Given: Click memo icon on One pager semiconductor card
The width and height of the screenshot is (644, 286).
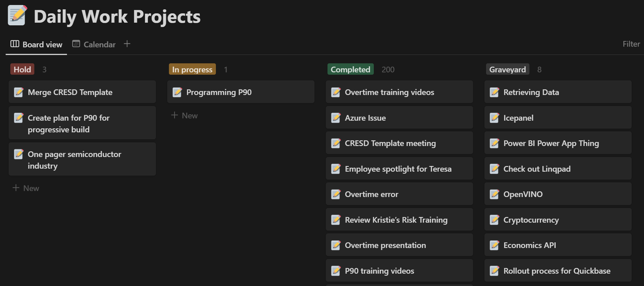Looking at the screenshot, I should (19, 154).
